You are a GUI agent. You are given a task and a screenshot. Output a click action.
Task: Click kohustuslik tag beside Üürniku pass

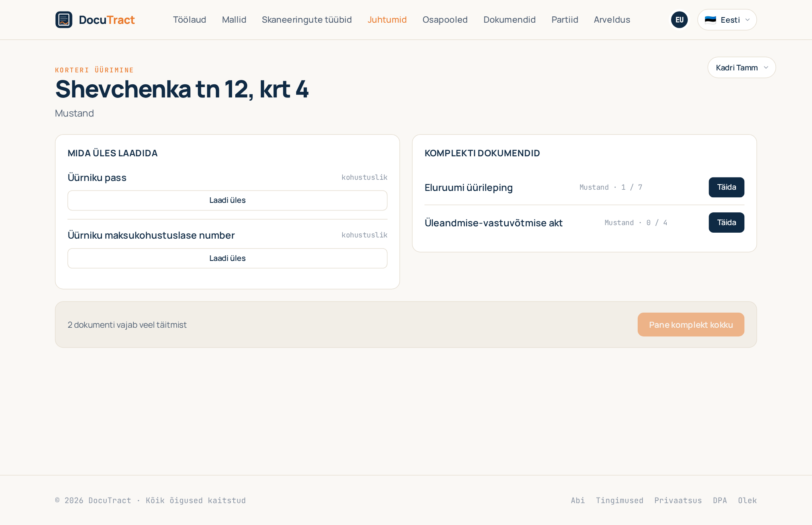point(364,177)
